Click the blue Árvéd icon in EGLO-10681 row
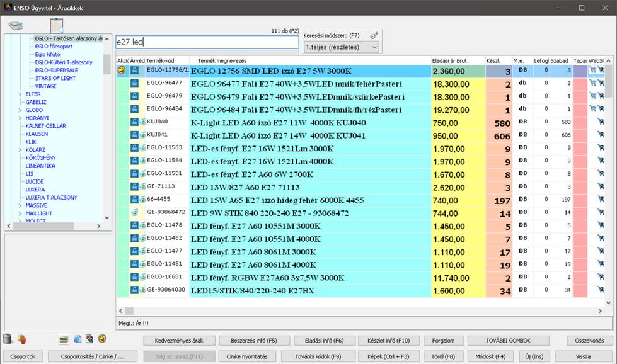Image resolution: width=617 pixels, height=364 pixels. 134,277
